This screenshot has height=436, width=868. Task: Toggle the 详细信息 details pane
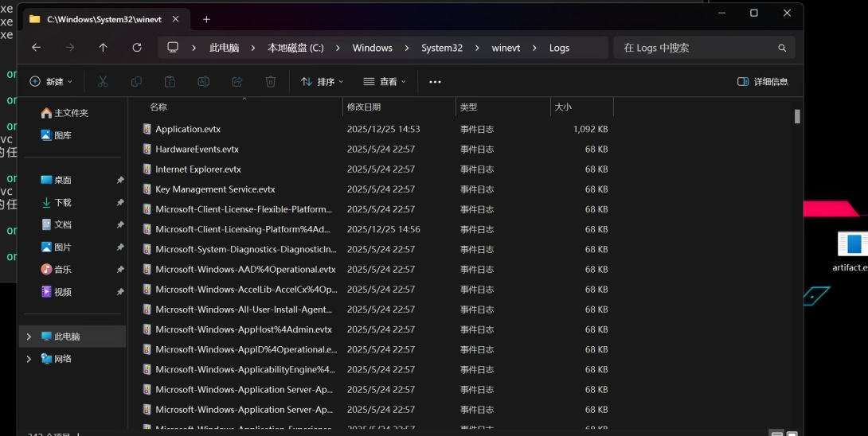(x=762, y=82)
